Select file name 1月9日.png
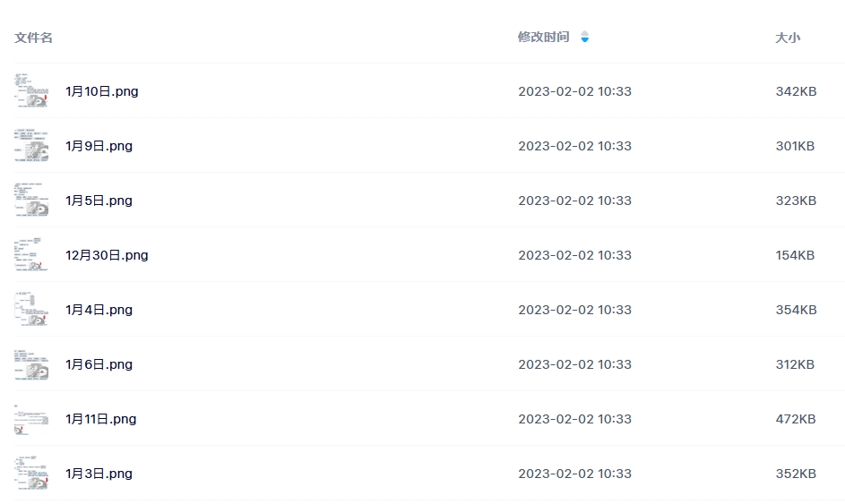This screenshot has width=845, height=504. coord(99,146)
